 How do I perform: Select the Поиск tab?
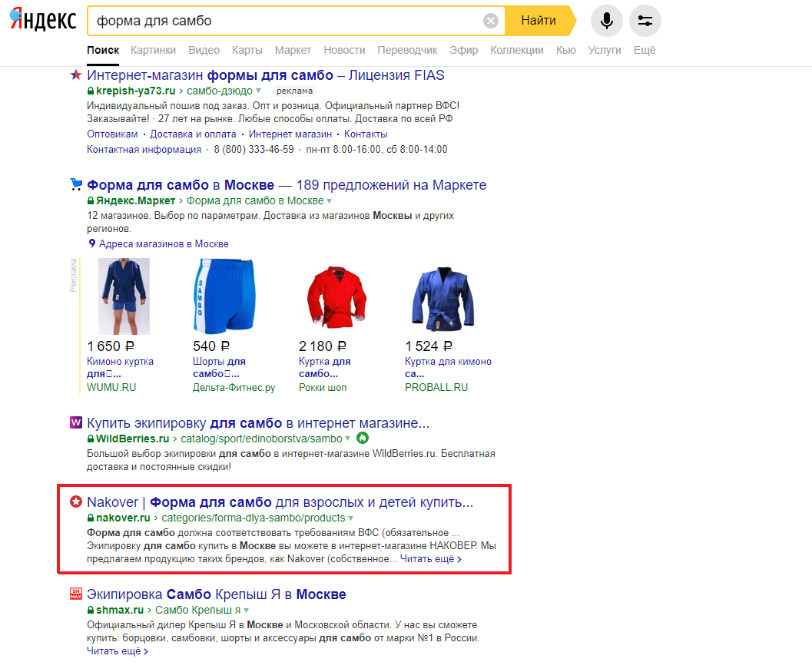[x=103, y=50]
